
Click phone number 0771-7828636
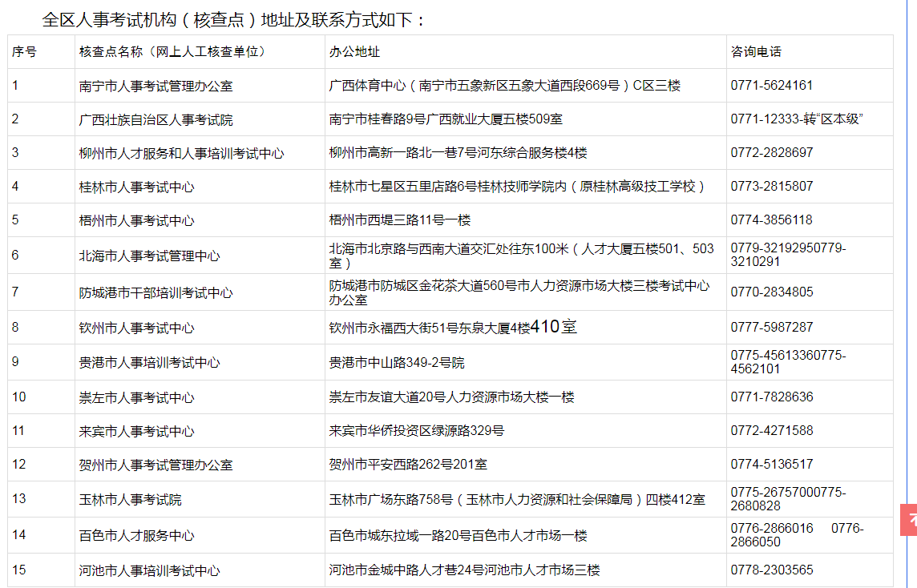(x=771, y=397)
